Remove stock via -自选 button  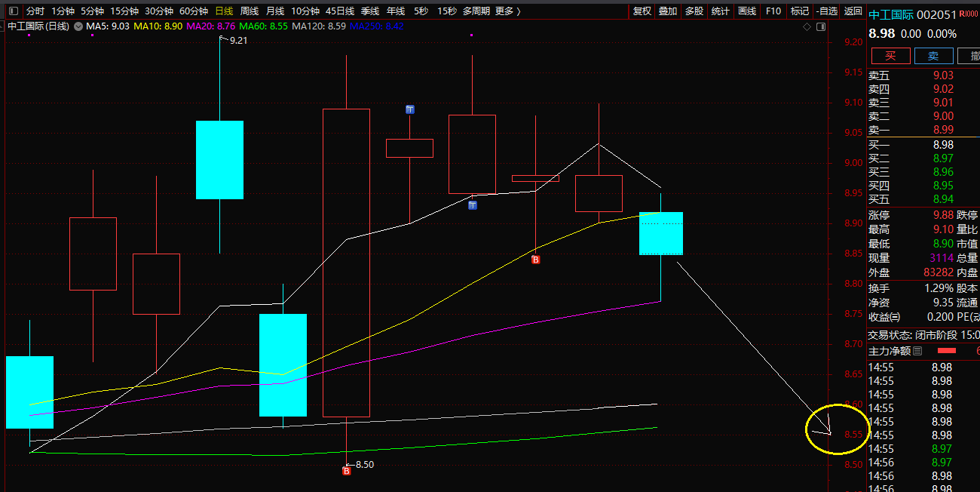pos(827,11)
